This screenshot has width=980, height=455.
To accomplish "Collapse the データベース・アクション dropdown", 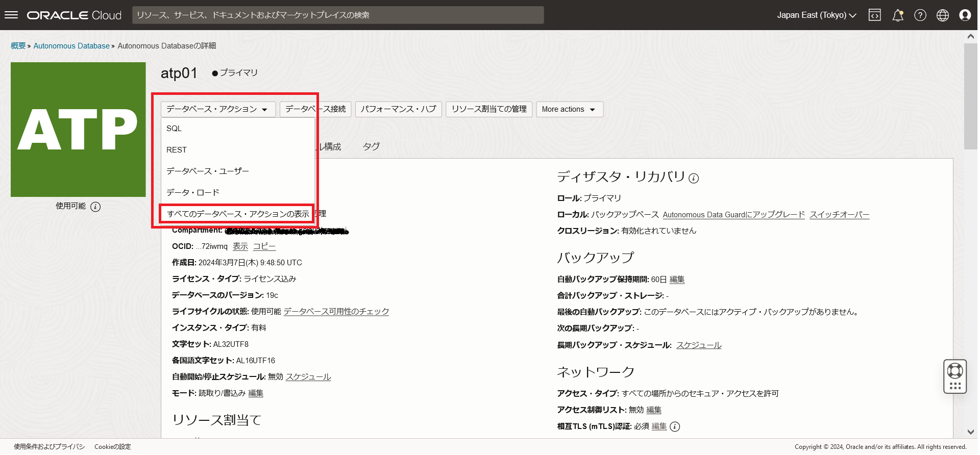I will (219, 110).
